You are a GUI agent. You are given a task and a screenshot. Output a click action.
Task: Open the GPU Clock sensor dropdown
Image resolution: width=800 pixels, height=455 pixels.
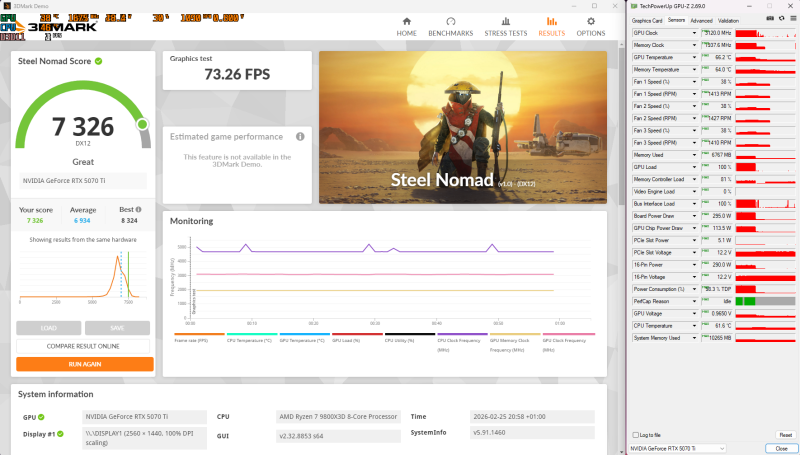pos(694,33)
